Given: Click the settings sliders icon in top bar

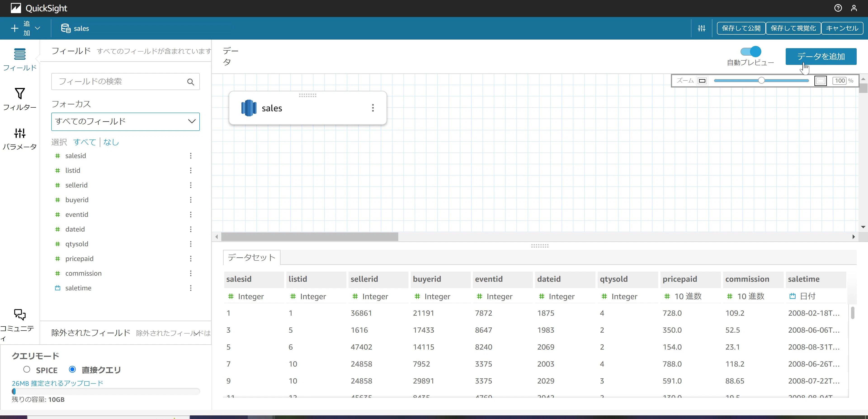Looking at the screenshot, I should coord(702,28).
